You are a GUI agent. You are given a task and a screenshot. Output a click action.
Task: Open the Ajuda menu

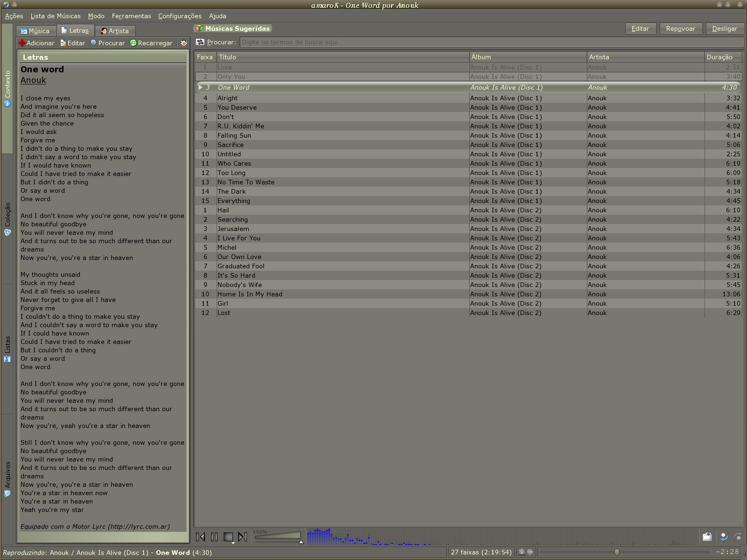point(218,16)
